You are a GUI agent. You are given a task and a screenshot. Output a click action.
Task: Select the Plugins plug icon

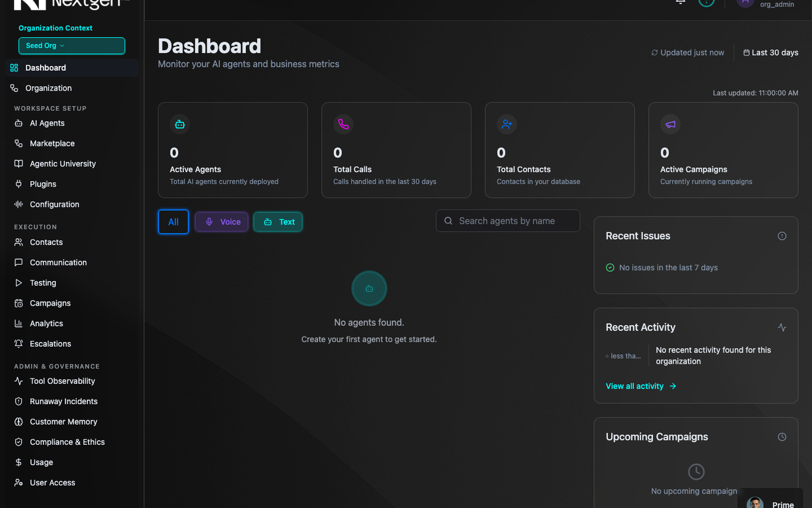click(x=19, y=184)
